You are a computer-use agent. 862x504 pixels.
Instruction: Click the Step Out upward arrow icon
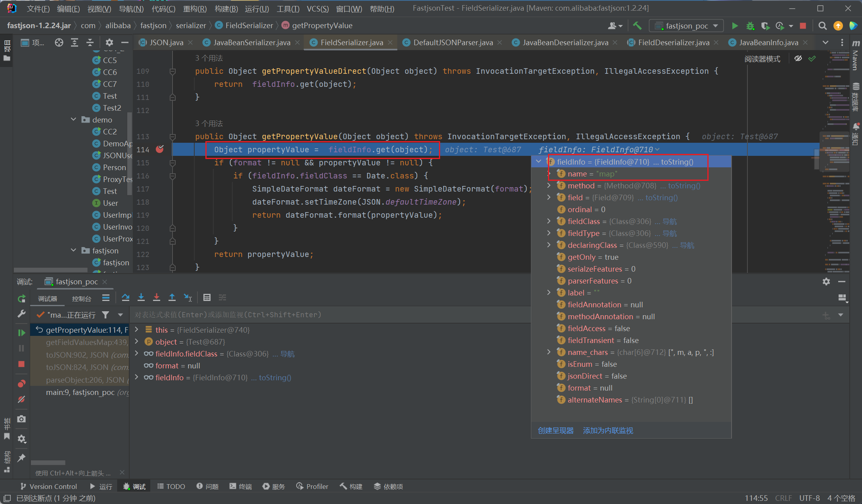(172, 297)
